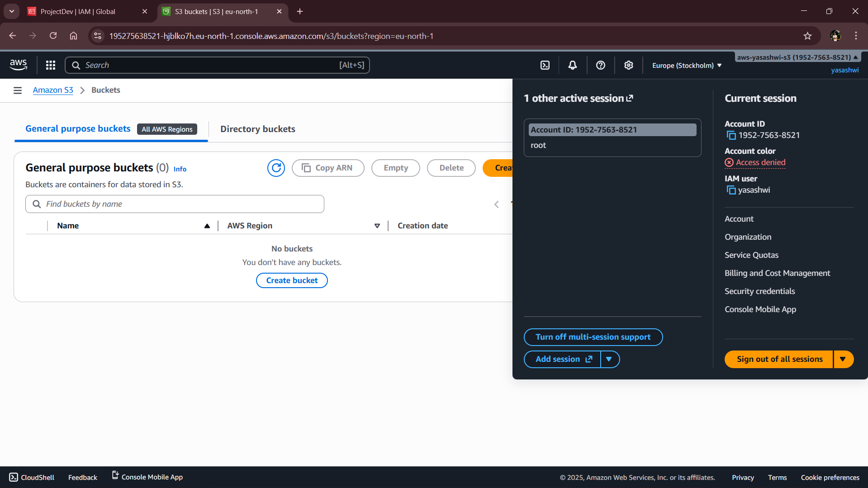
Task: Open CloudShell using the terminal icon in navbar
Action: click(545, 65)
